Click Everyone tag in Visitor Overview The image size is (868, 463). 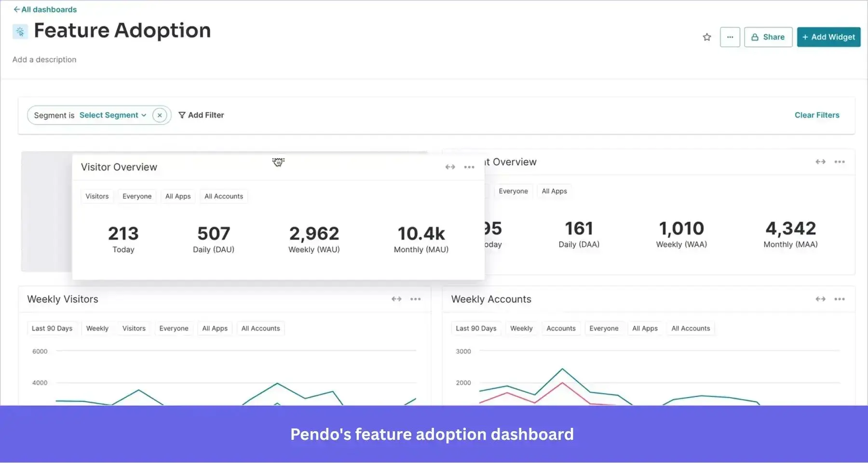137,197
